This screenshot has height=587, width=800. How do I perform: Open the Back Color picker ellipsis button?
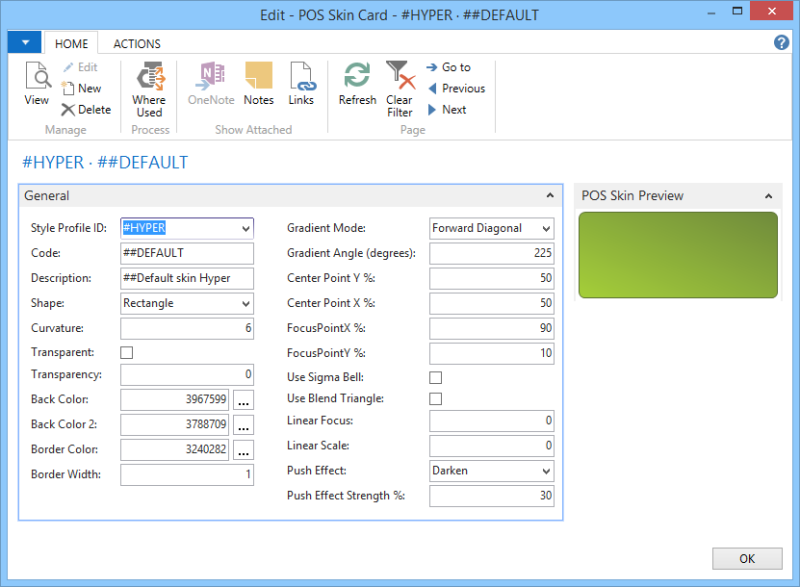(x=243, y=400)
